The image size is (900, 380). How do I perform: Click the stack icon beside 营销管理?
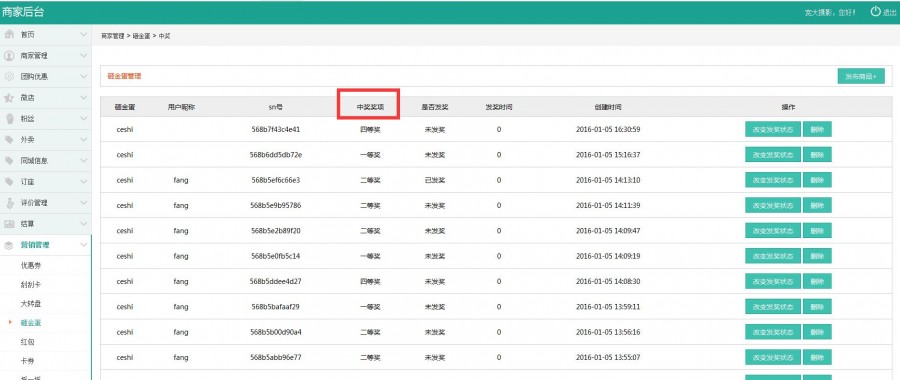tap(9, 245)
